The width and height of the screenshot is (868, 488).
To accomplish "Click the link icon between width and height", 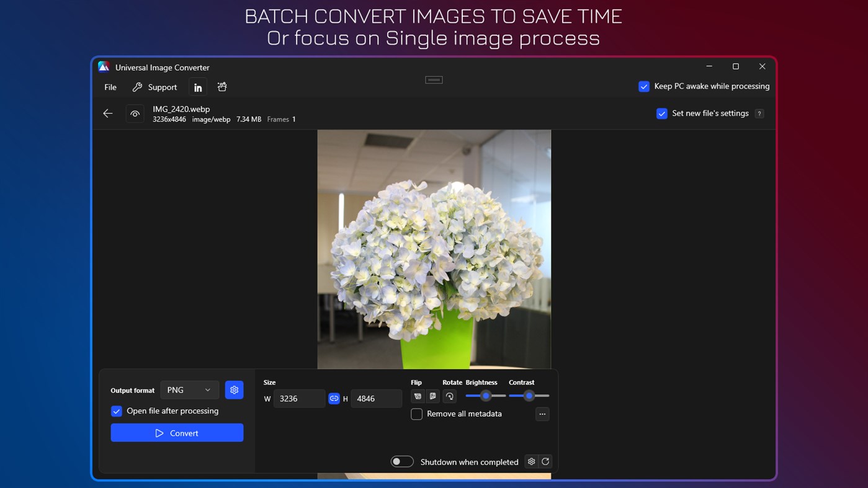I will tap(334, 398).
